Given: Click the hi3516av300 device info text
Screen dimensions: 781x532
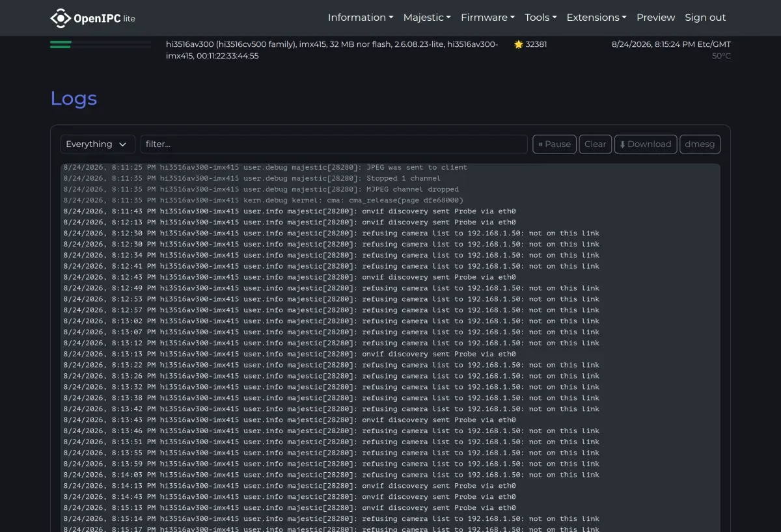Looking at the screenshot, I should pyautogui.click(x=332, y=50).
